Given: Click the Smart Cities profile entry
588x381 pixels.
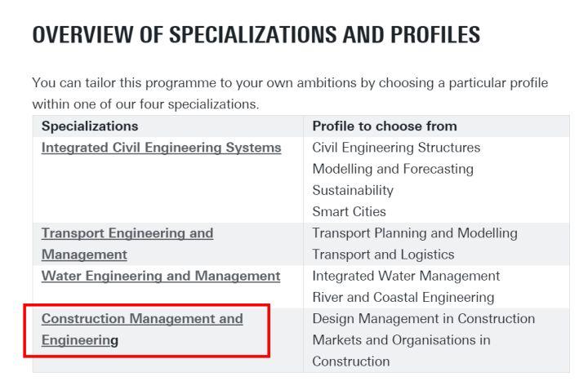Looking at the screenshot, I should coord(350,211).
